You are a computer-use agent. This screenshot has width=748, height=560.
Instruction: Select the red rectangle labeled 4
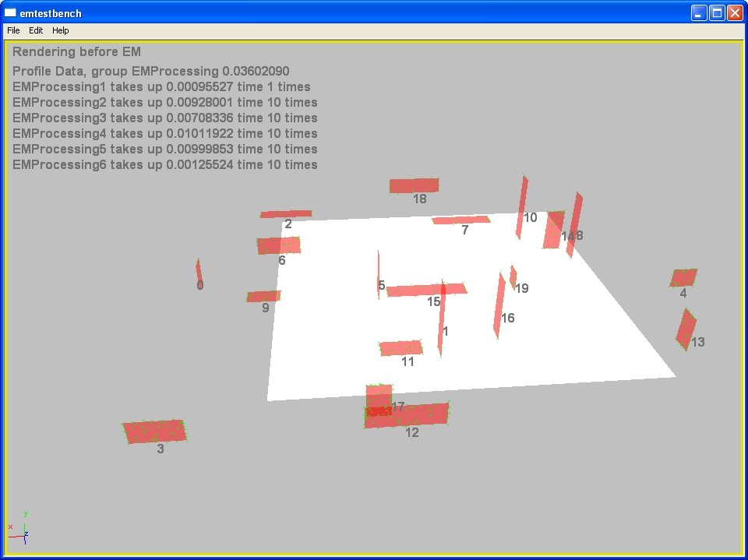point(683,277)
